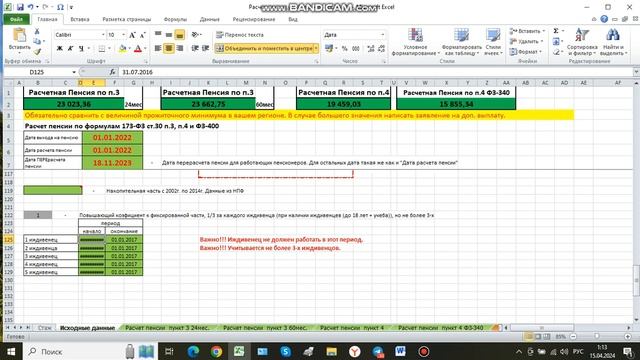Open the Файл tab

pyautogui.click(x=16, y=19)
